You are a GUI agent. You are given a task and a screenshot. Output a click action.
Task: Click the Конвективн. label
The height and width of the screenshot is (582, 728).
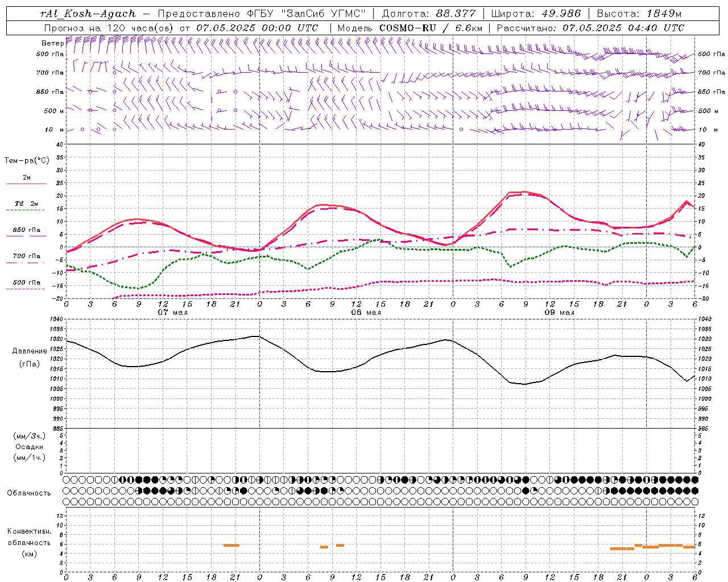pyautogui.click(x=29, y=531)
